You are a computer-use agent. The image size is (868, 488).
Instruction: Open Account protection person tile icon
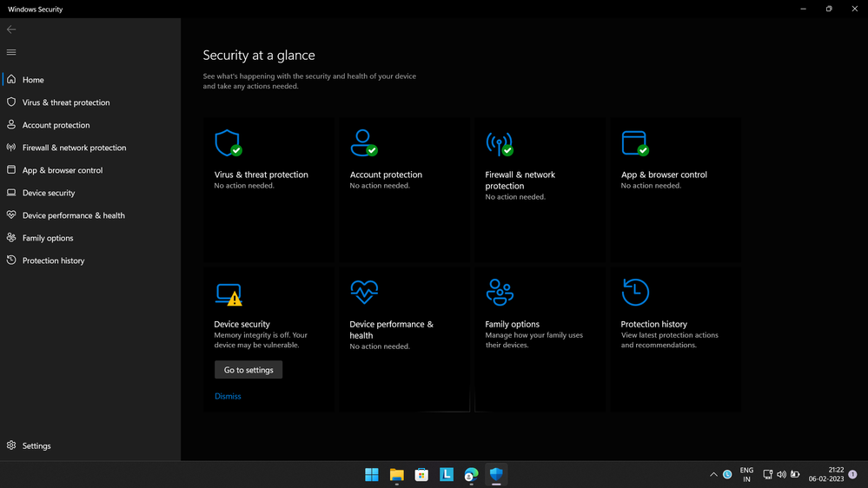point(364,143)
